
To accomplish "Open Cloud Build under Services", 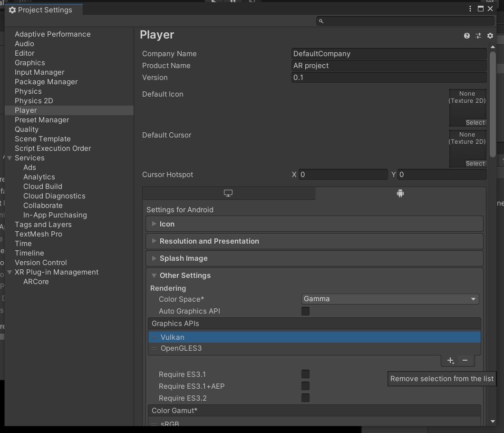I will 43,187.
